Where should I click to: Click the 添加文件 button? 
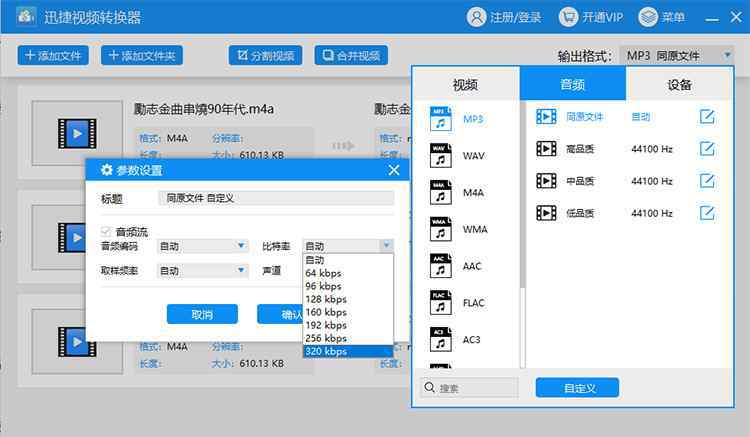(53, 55)
